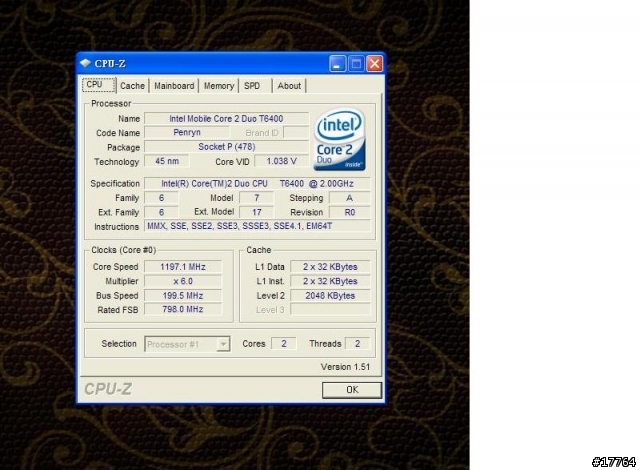Click the Multiplier value x 6.0

click(x=183, y=281)
